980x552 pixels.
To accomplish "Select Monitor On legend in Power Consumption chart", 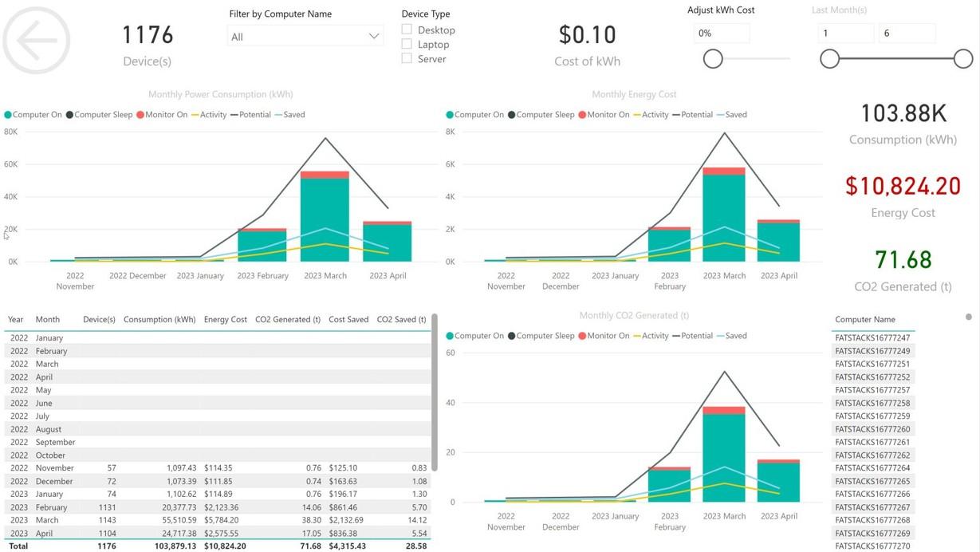I will [x=162, y=115].
